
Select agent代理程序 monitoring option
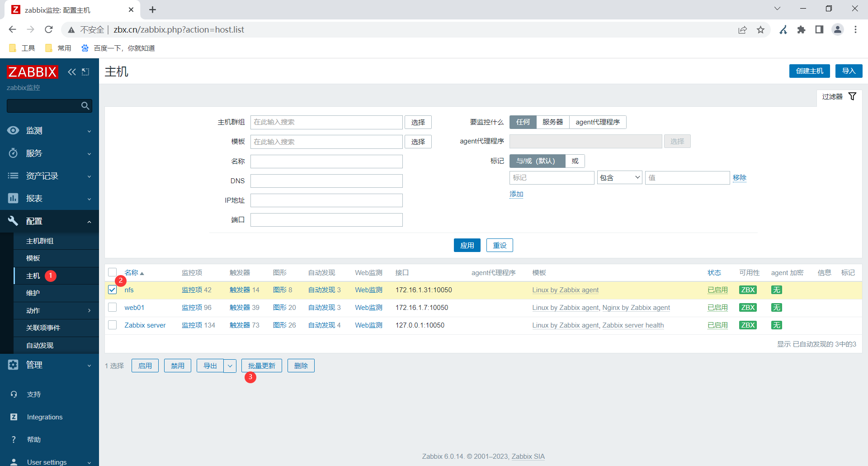coord(598,122)
